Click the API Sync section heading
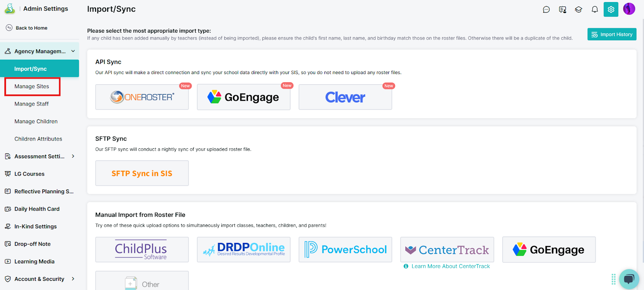 pos(108,62)
